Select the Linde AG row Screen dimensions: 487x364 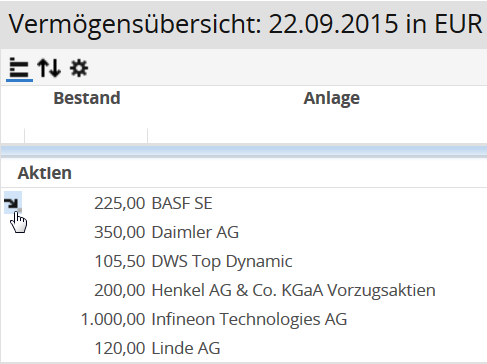click(x=244, y=348)
